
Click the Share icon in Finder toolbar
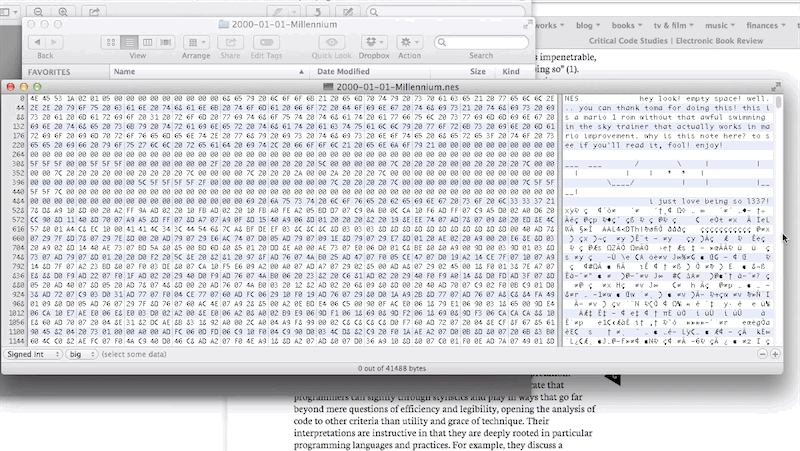tap(229, 43)
